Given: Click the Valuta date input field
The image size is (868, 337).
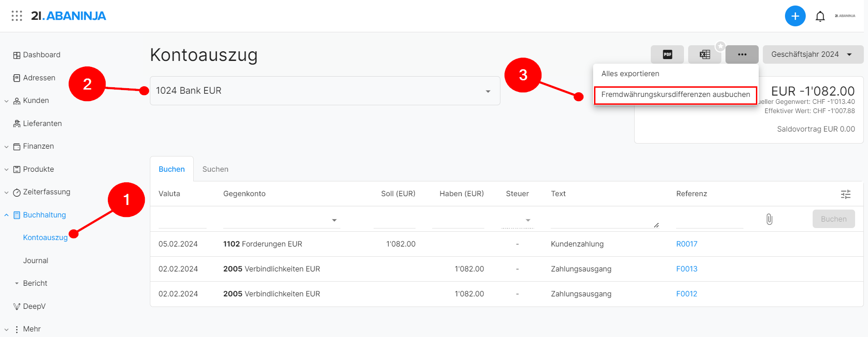Looking at the screenshot, I should point(182,220).
